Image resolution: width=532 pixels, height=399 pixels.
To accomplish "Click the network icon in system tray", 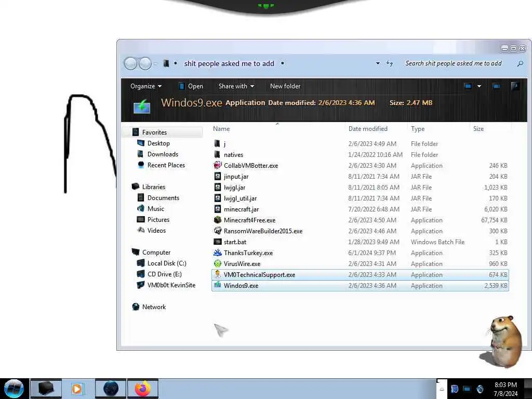I will pyautogui.click(x=467, y=389).
